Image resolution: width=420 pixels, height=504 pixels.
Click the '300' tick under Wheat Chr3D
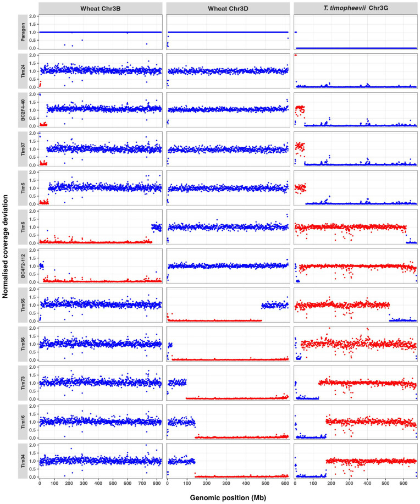pos(226,483)
